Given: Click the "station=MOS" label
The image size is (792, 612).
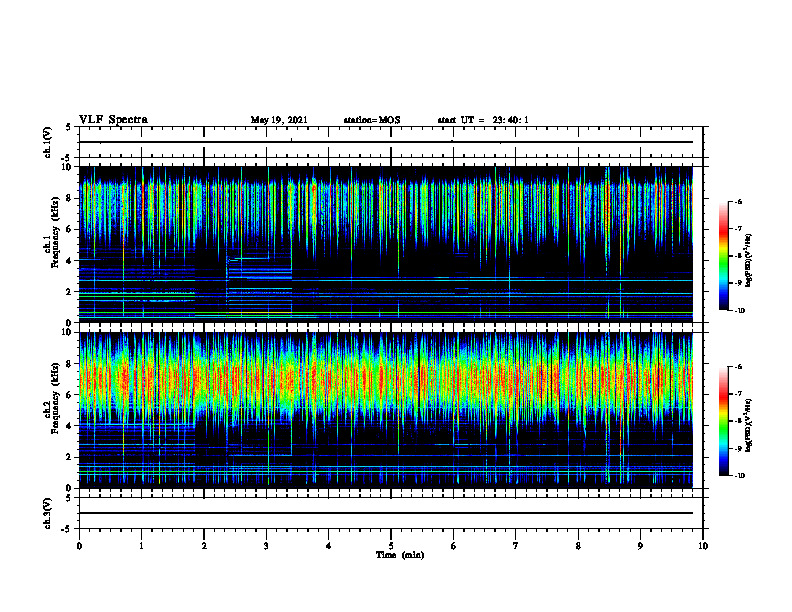Looking at the screenshot, I should pos(372,120).
